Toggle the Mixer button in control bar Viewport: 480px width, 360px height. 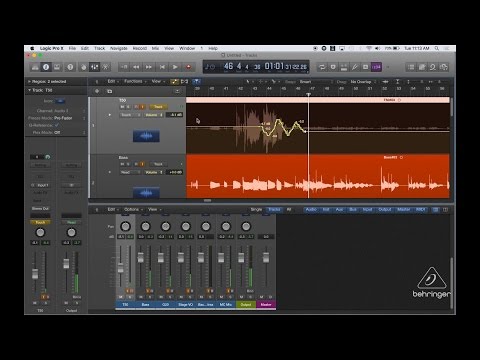pos(94,67)
